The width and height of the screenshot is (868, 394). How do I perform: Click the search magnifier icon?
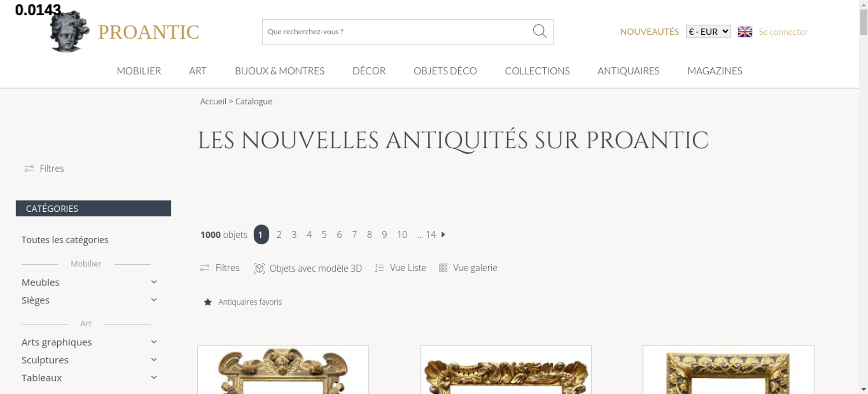(539, 31)
